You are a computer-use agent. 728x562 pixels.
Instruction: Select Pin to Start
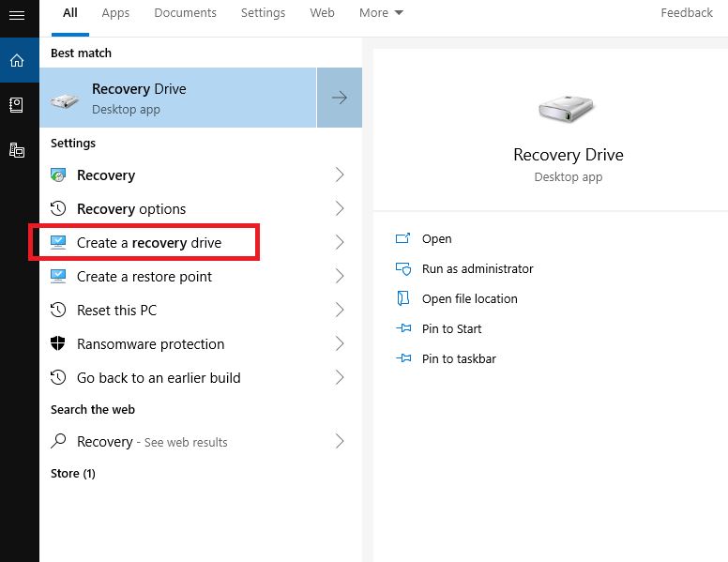pyautogui.click(x=451, y=328)
